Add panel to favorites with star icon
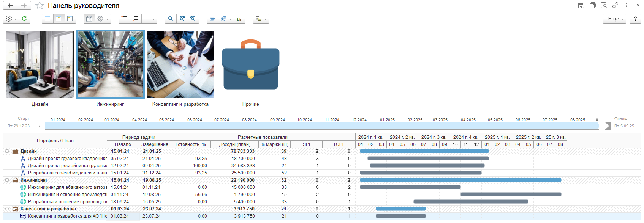This screenshot has height=223, width=644. [x=40, y=6]
